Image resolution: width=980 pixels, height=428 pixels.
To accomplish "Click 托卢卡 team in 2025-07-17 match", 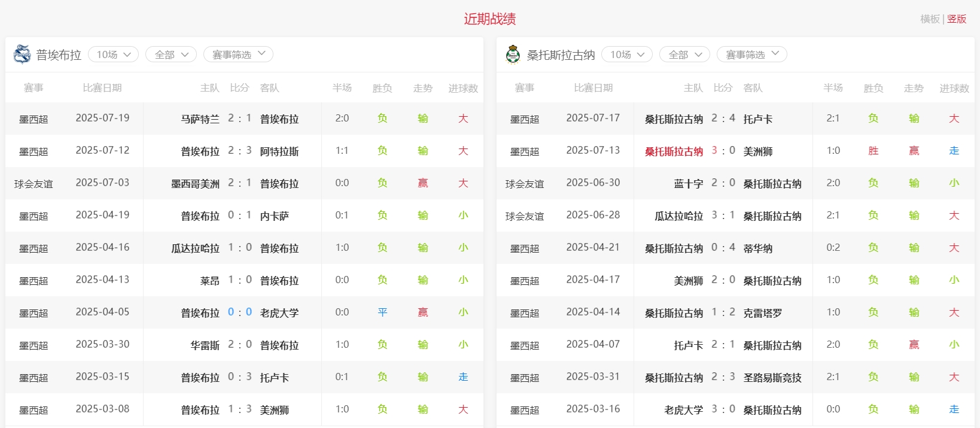I will click(757, 119).
